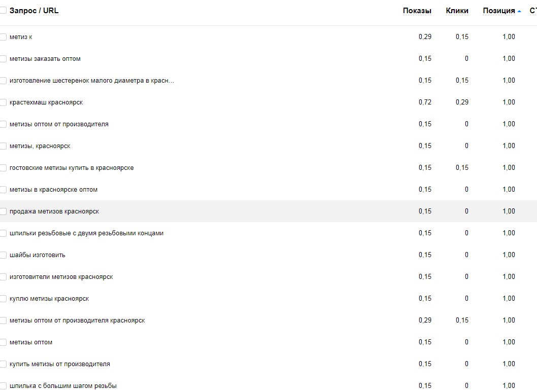Toggle the select-all checkbox beside Запрос / URL

click(x=3, y=11)
